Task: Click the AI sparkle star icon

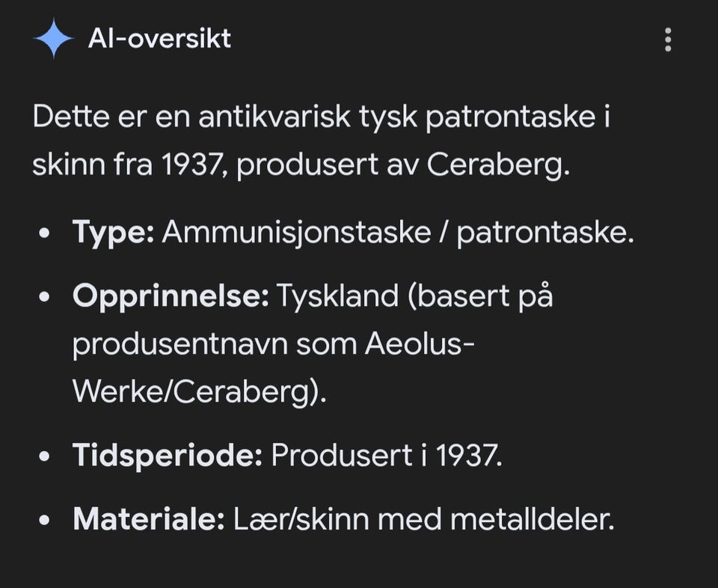Action: click(x=53, y=39)
